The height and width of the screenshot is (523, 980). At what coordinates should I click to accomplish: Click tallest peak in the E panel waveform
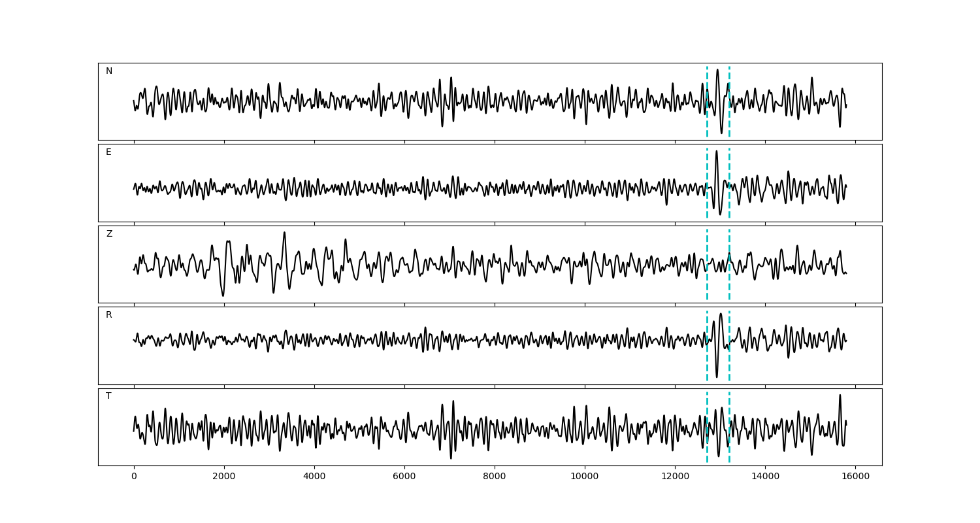click(x=717, y=152)
